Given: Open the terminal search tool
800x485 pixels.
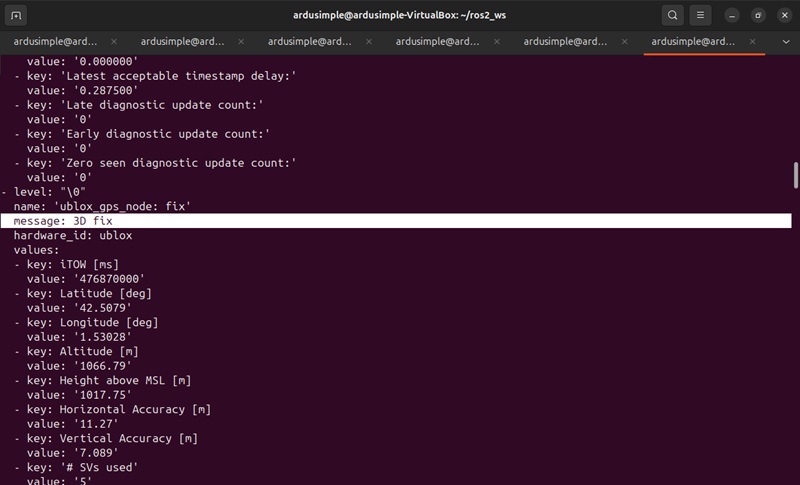Looking at the screenshot, I should [x=673, y=15].
